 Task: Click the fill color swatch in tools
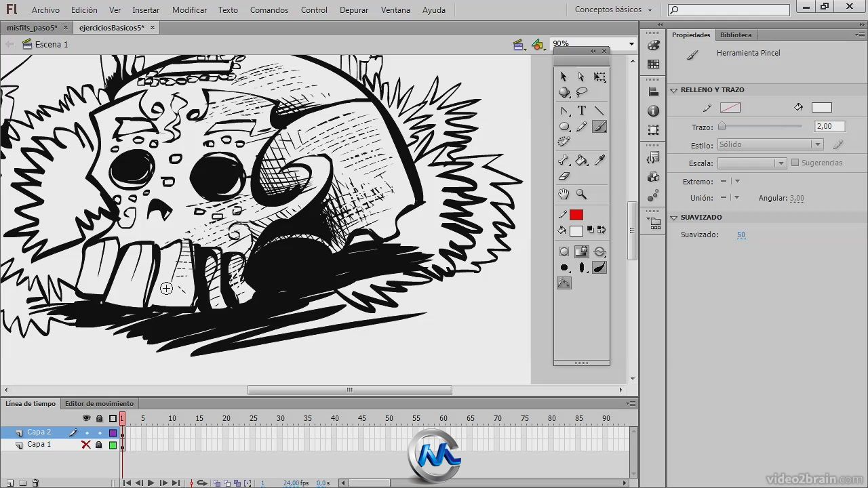click(x=576, y=231)
